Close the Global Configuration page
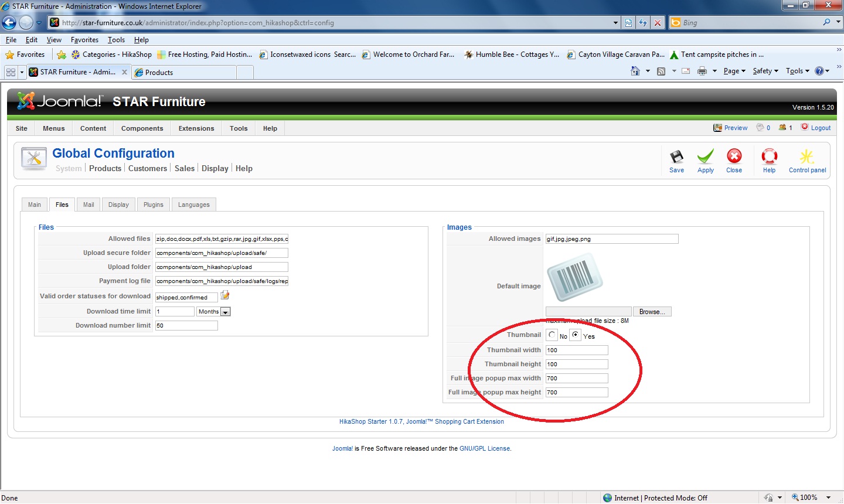The width and height of the screenshot is (844, 504). pos(734,161)
